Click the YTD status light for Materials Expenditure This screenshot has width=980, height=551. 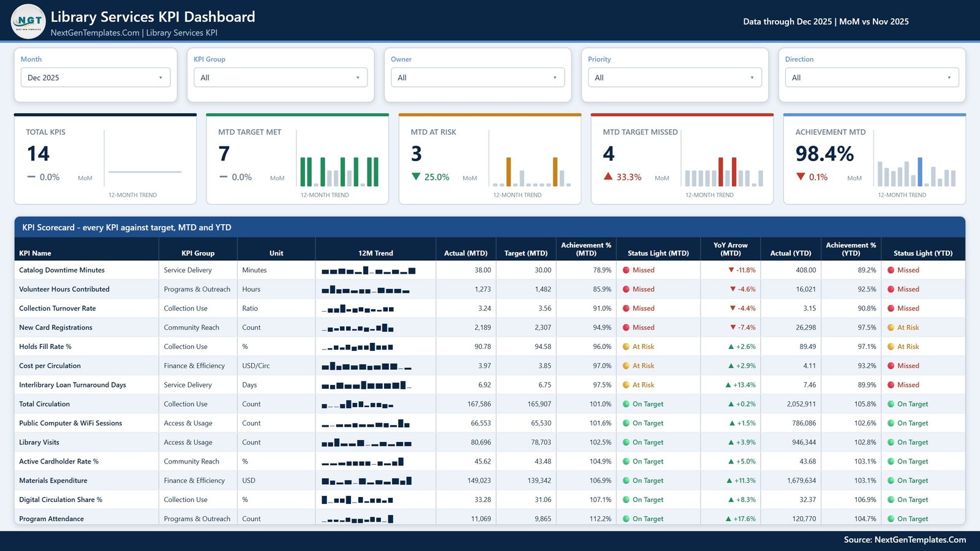click(x=891, y=481)
